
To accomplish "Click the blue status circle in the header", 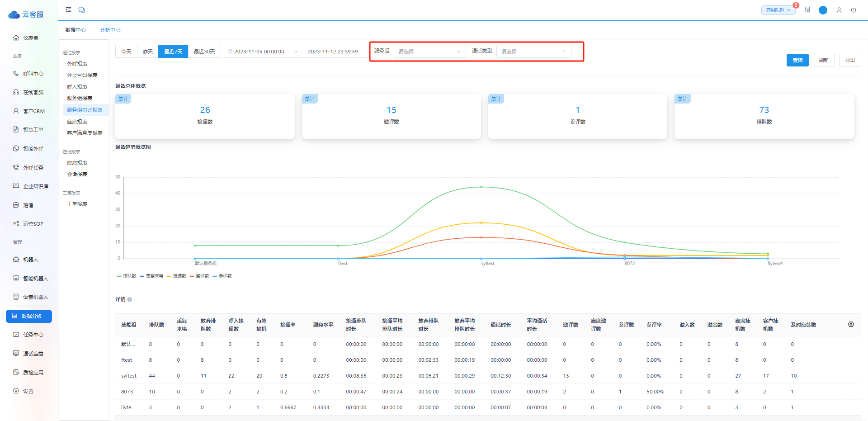I will (x=823, y=10).
